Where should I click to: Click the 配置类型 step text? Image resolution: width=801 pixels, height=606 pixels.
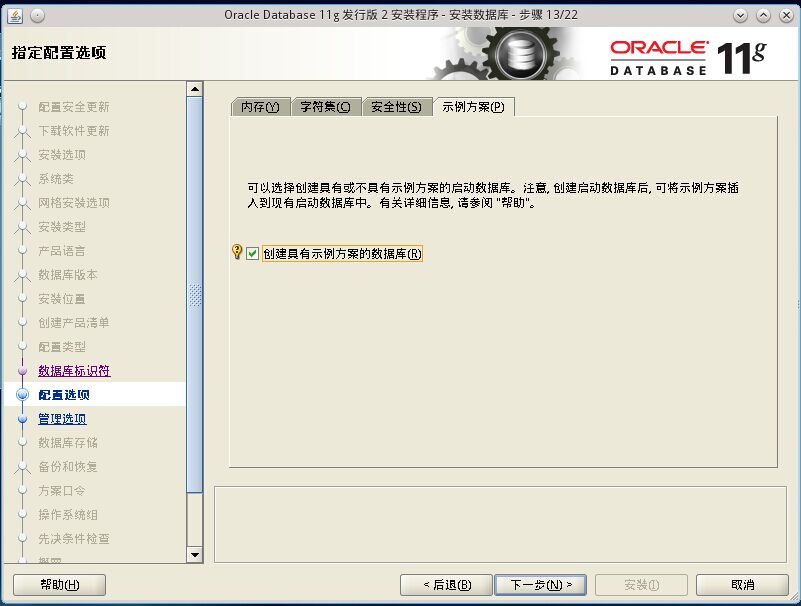[62, 346]
